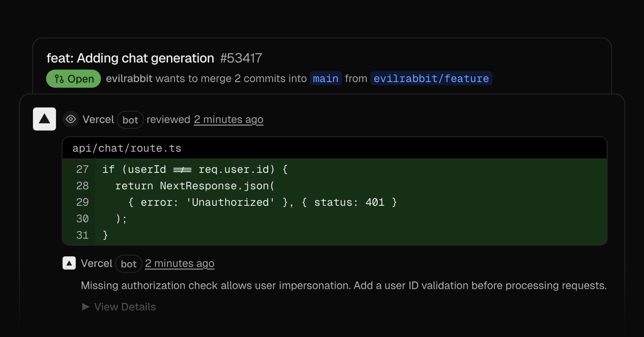Select line number 29 in the diff

click(82, 202)
